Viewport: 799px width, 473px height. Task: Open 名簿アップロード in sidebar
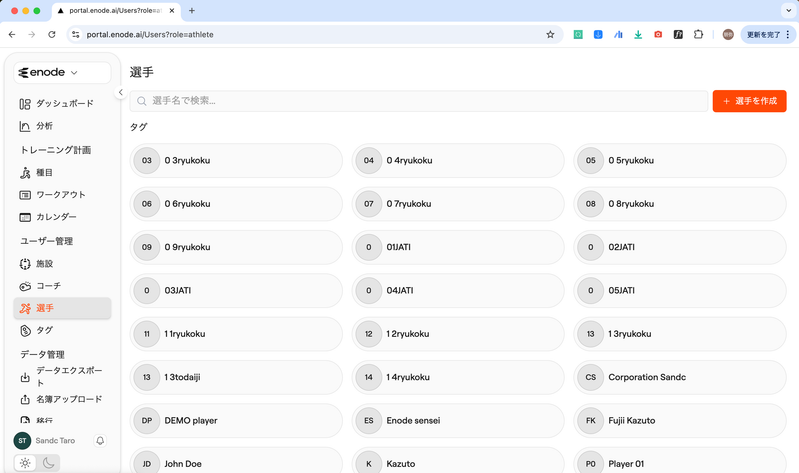click(x=62, y=400)
